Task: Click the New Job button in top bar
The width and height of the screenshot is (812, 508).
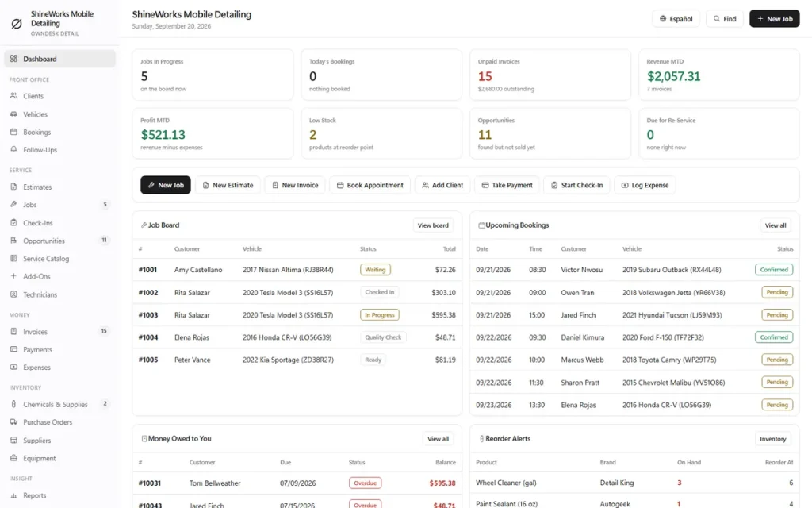Action: pyautogui.click(x=774, y=19)
